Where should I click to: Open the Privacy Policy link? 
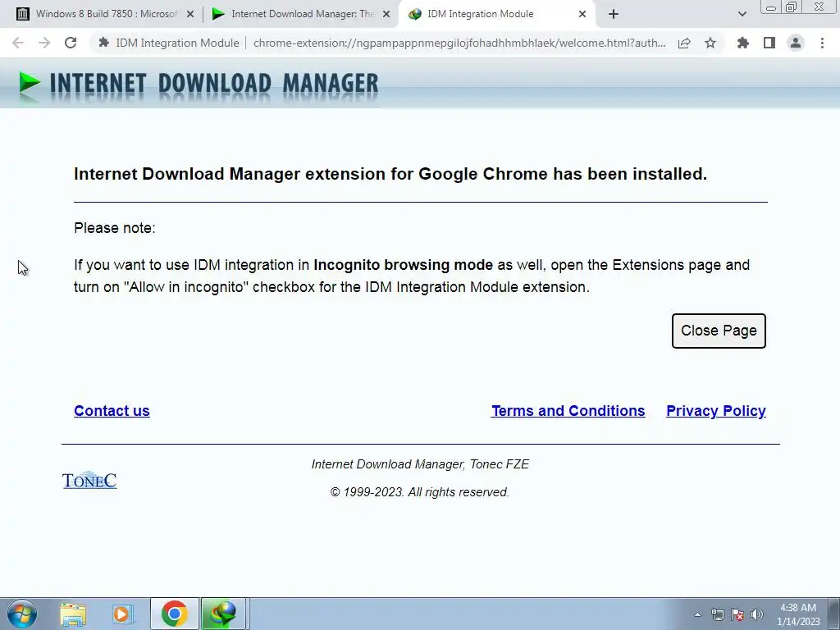pyautogui.click(x=715, y=411)
